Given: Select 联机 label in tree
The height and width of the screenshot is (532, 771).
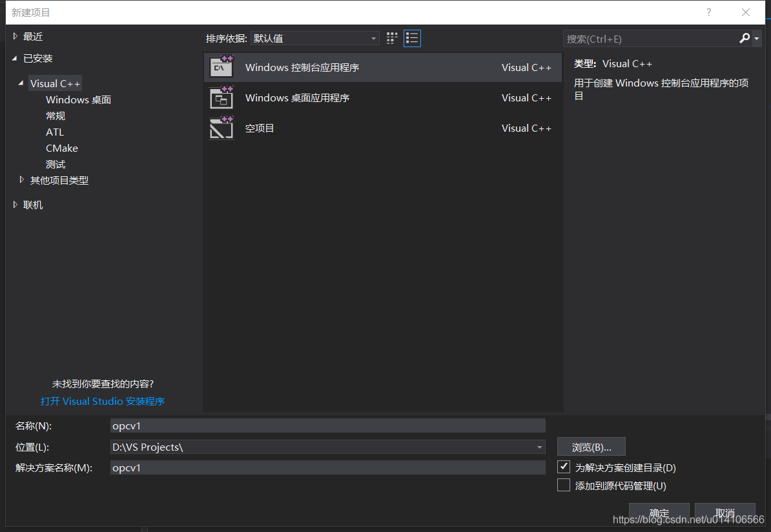Looking at the screenshot, I should tap(33, 205).
